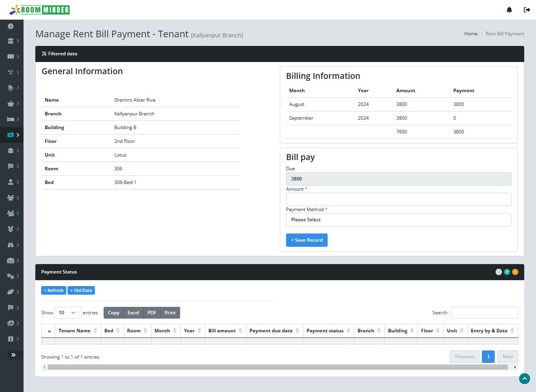Screen dimensions: 536x392
Task: Click the Save Record button
Action: [306, 240]
